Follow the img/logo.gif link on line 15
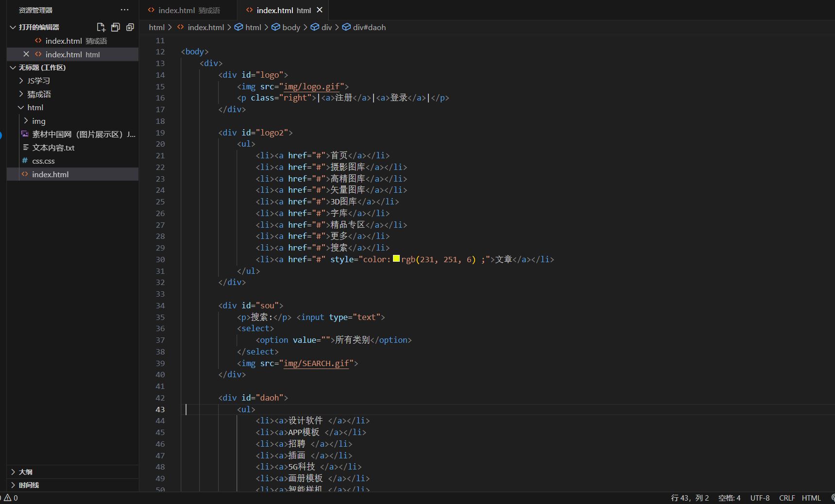The height and width of the screenshot is (504, 835). point(311,86)
